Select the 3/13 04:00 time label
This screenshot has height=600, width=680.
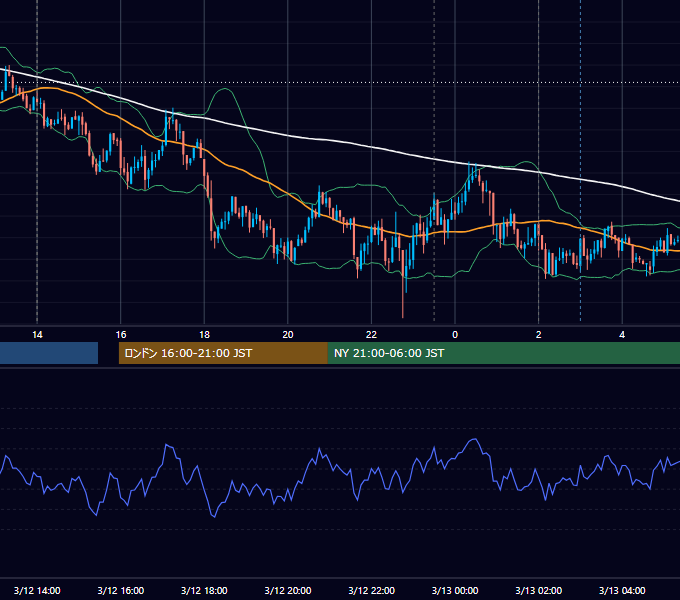(622, 590)
